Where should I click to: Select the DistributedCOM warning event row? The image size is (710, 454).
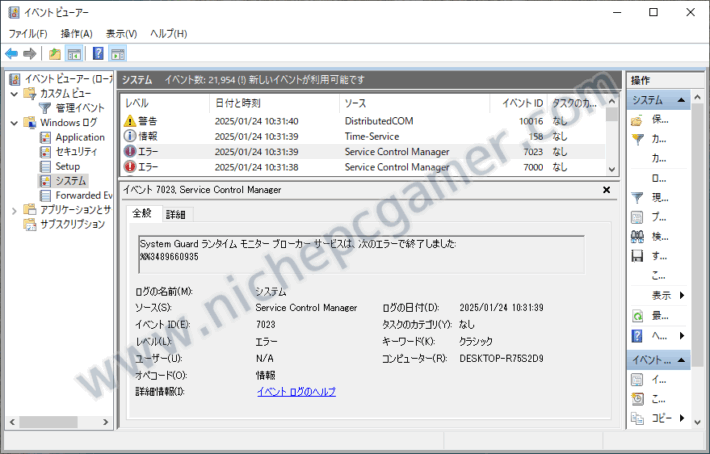tap(362, 121)
